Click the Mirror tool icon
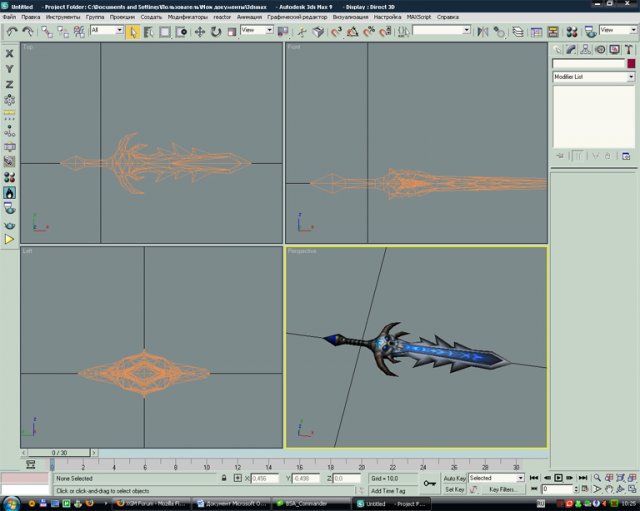The width and height of the screenshot is (640, 511). click(483, 32)
